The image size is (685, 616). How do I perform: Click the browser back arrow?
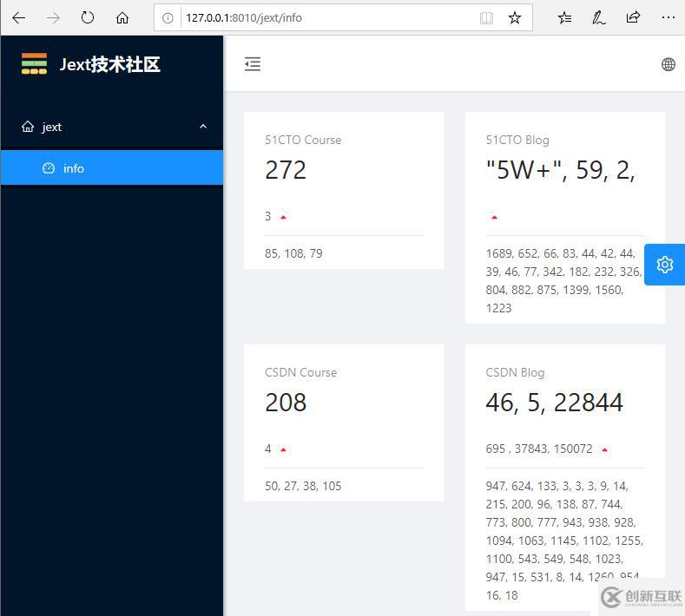[x=19, y=18]
